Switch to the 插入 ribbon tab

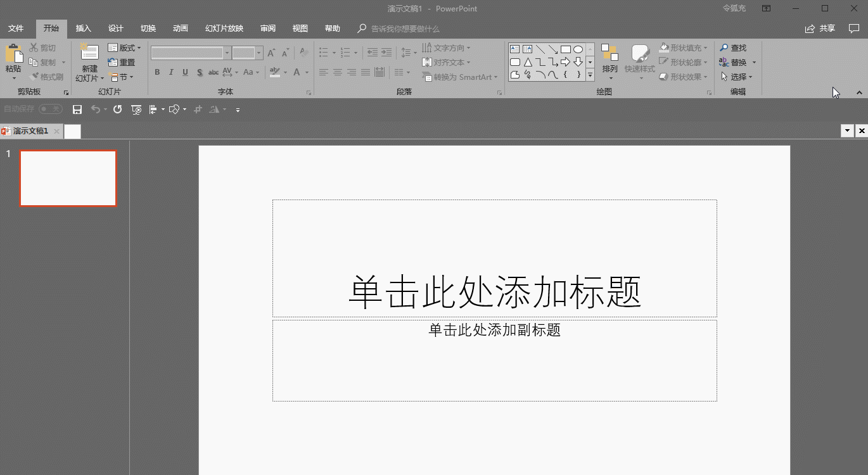(83, 28)
